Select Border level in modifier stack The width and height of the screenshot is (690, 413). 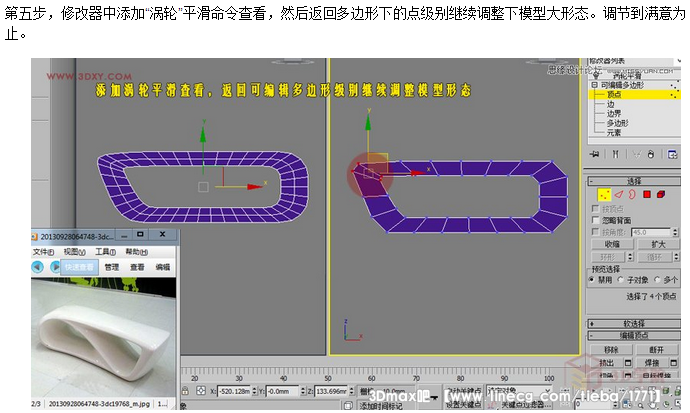(x=614, y=113)
